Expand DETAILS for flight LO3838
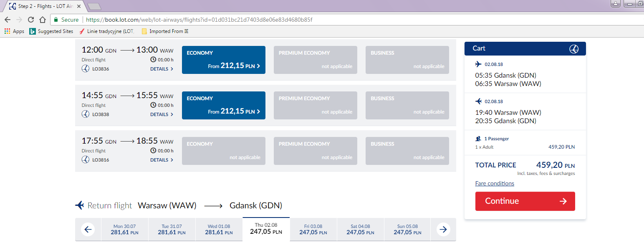 (x=162, y=114)
